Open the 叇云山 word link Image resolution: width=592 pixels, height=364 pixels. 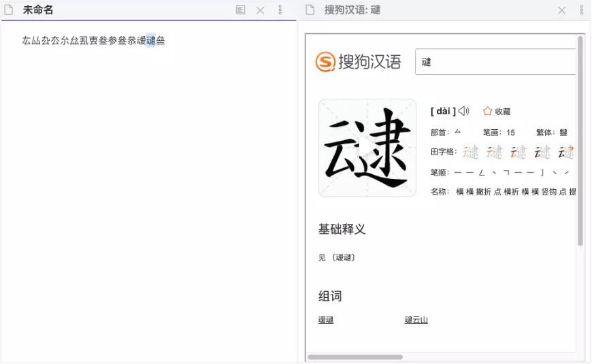[x=416, y=320]
